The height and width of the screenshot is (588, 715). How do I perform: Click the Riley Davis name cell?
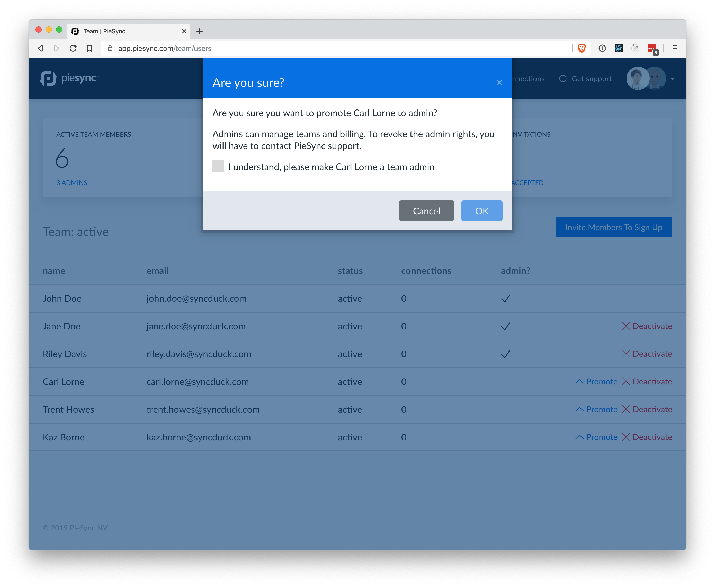(65, 354)
